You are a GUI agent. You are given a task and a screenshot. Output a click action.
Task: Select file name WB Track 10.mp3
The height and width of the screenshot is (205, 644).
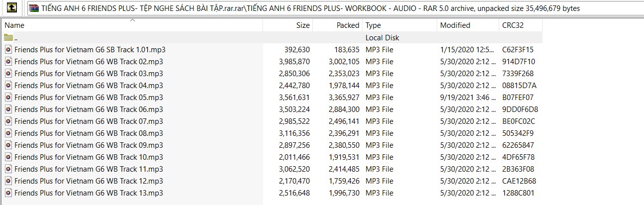tap(89, 157)
